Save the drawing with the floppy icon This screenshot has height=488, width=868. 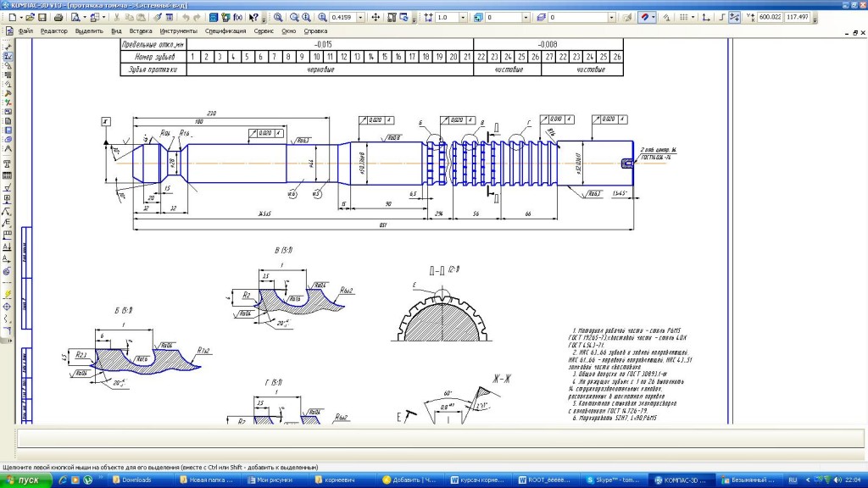tap(42, 18)
